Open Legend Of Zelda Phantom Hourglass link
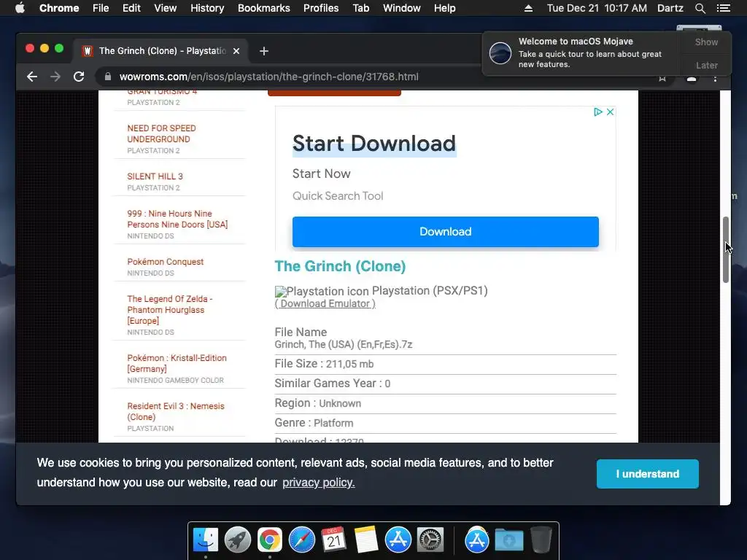747x560 pixels. [169, 310]
